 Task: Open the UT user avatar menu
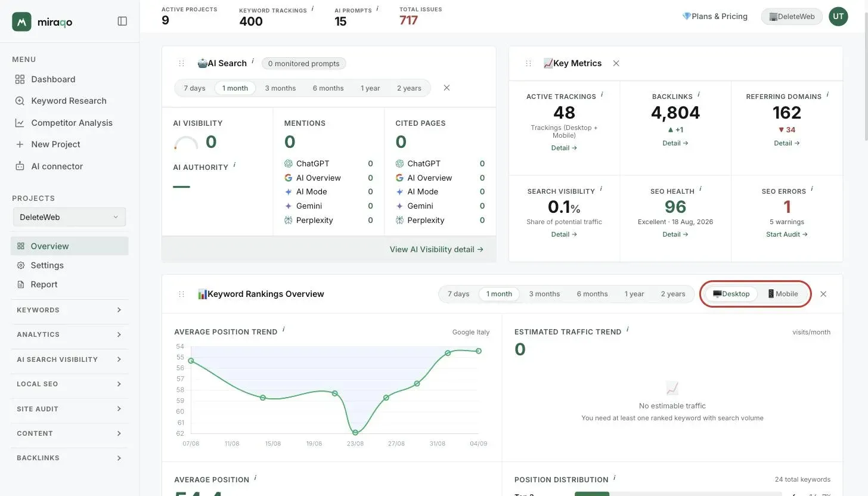838,16
